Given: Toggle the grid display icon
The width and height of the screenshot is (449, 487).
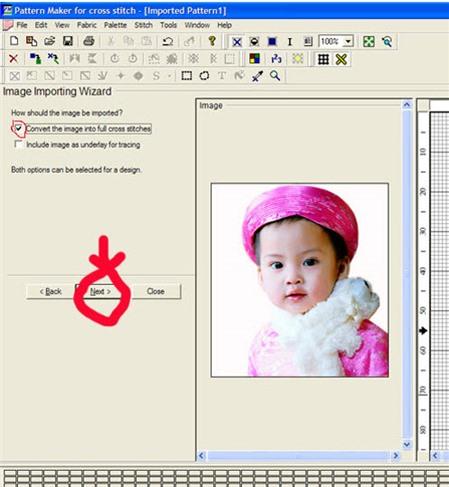Looking at the screenshot, I should coord(323,59).
